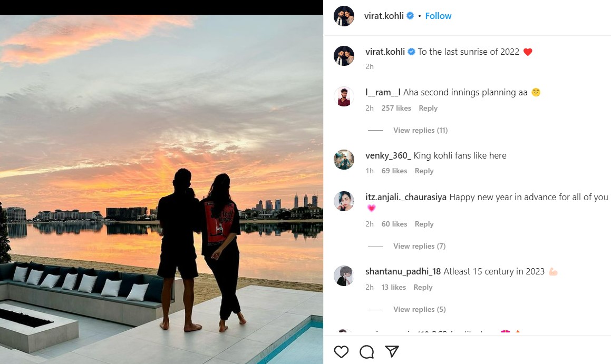The width and height of the screenshot is (611, 364).
Task: Click shantanu_padhi_18 commenter avatar
Action: [x=344, y=276]
